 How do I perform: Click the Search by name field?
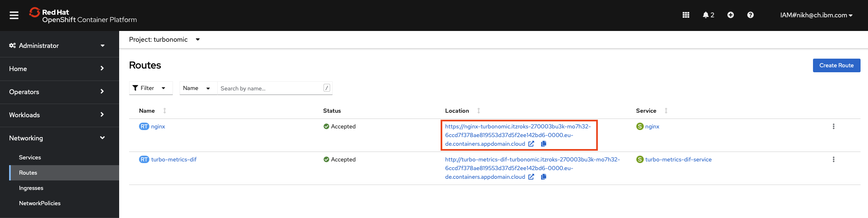pyautogui.click(x=271, y=88)
